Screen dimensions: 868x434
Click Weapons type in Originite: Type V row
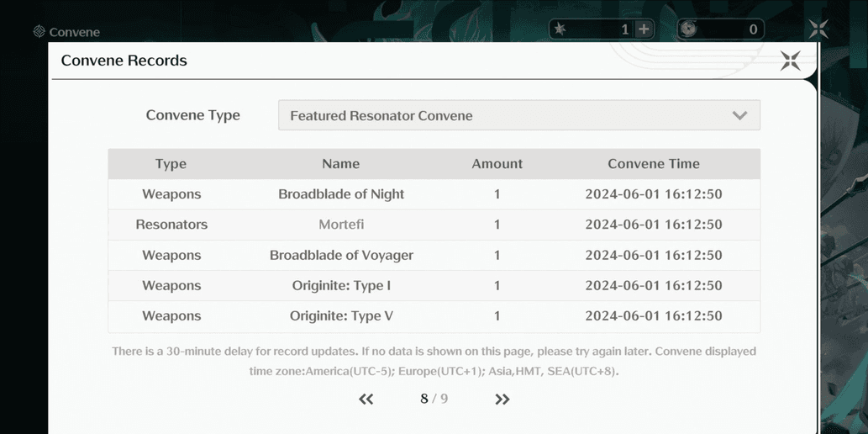pos(171,316)
